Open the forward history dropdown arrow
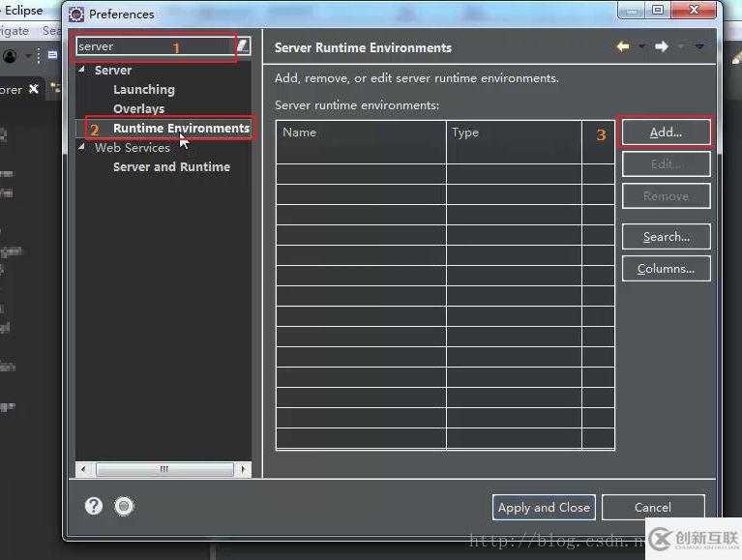Screen dimensions: 742x560 pyautogui.click(x=680, y=46)
